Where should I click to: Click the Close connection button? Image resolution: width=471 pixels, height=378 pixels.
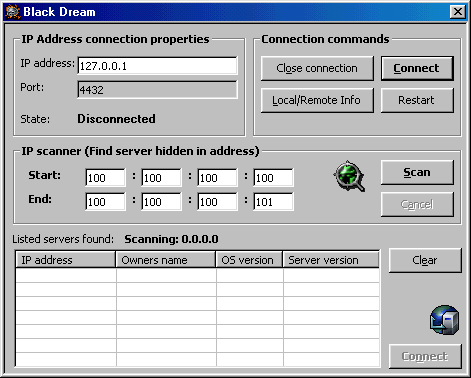pos(317,68)
